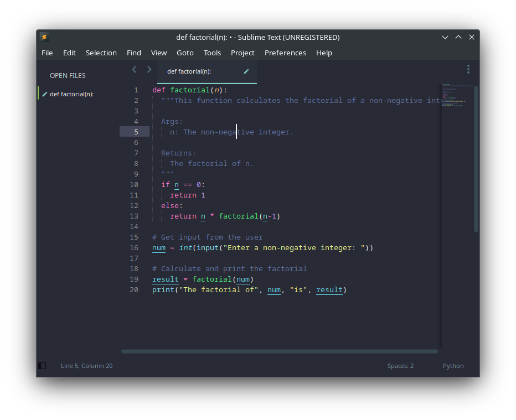Open the Goto menu
The height and width of the screenshot is (420, 516).
pos(185,53)
